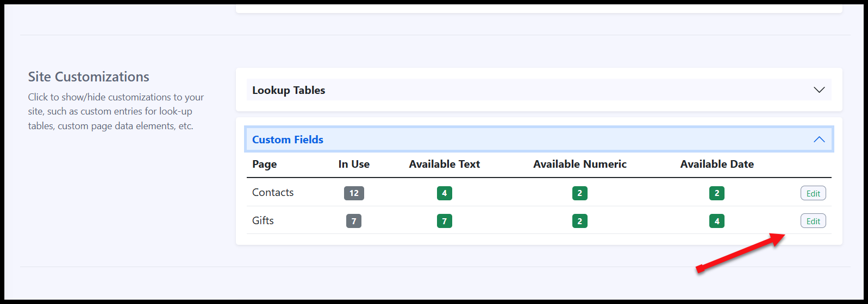
Task: Click the Site Customizations heading
Action: coord(89,77)
